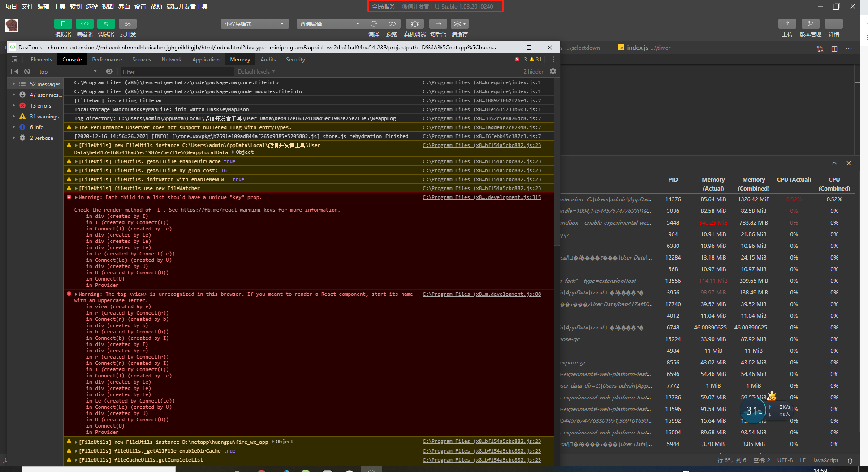The height and width of the screenshot is (472, 868).
Task: Open the react-warning-keys hyperlink
Action: tap(228, 210)
